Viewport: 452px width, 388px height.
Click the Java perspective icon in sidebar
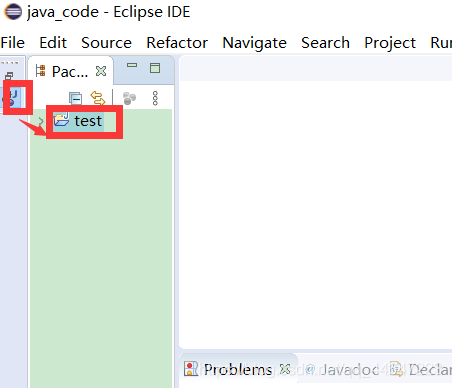pos(13,97)
